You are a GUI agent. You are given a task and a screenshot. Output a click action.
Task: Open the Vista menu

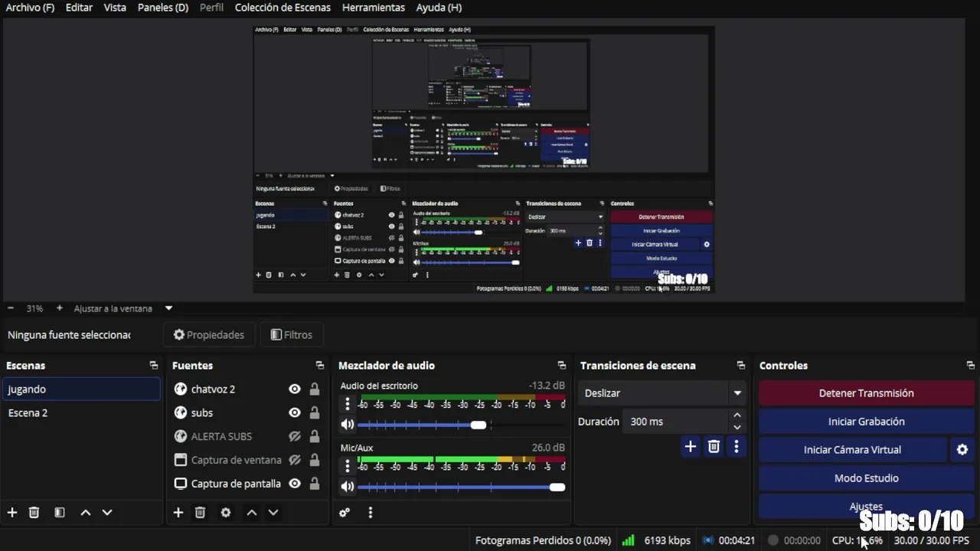pyautogui.click(x=115, y=8)
